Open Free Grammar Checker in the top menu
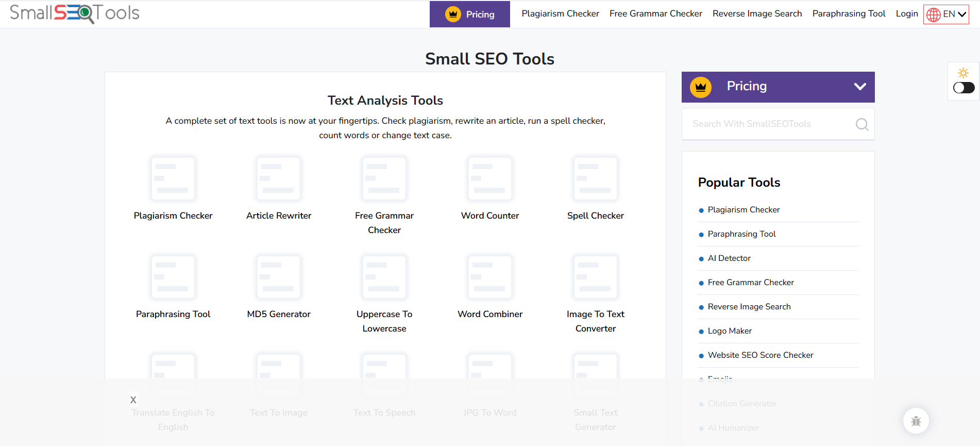The width and height of the screenshot is (980, 446). (x=655, y=14)
